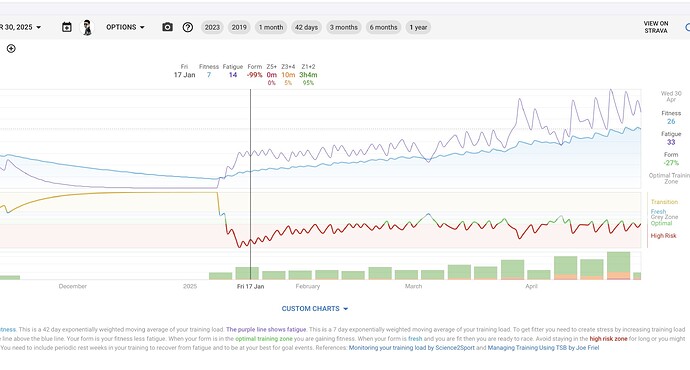Image resolution: width=690 pixels, height=370 pixels.
Task: Choose the 1 year range
Action: tap(418, 27)
